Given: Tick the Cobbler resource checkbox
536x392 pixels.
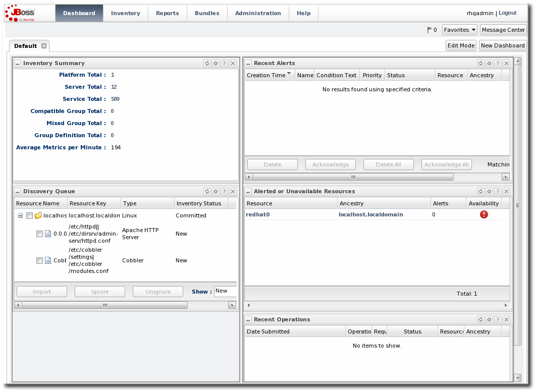Looking at the screenshot, I should pos(39,261).
